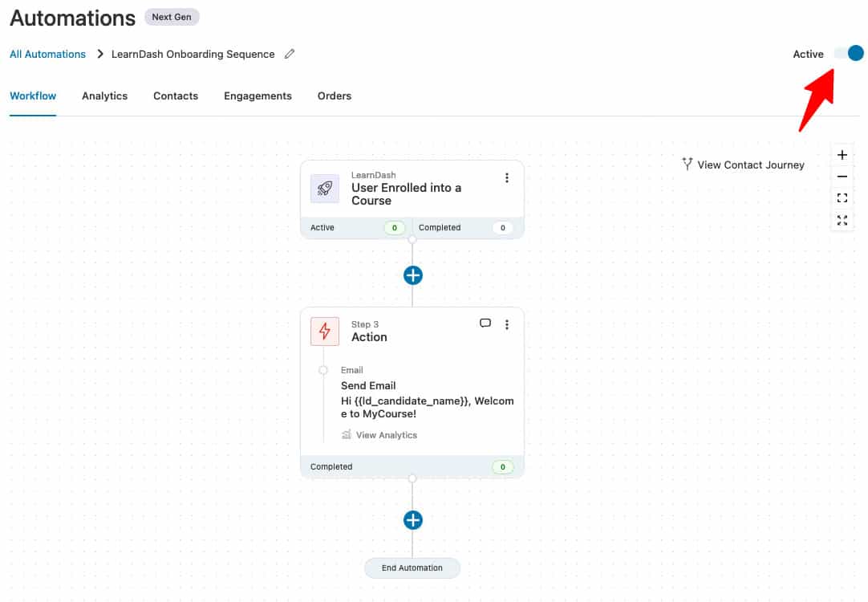
Task: Open the Step 3 three-dot options menu
Action: (x=507, y=323)
